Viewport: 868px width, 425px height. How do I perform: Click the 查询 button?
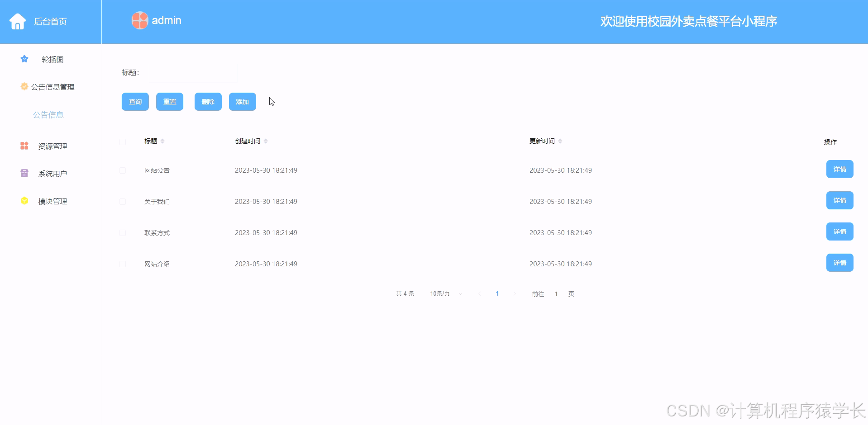coord(135,102)
